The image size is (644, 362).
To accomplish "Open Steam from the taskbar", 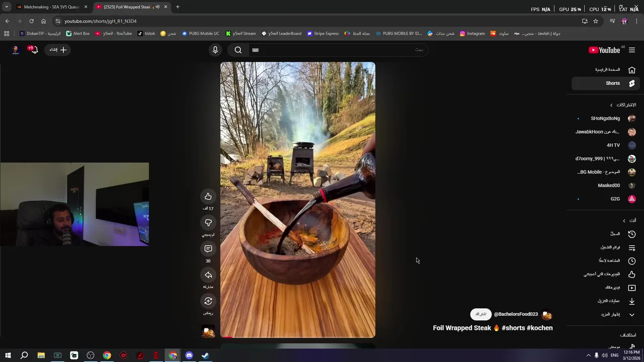I will click(205, 355).
